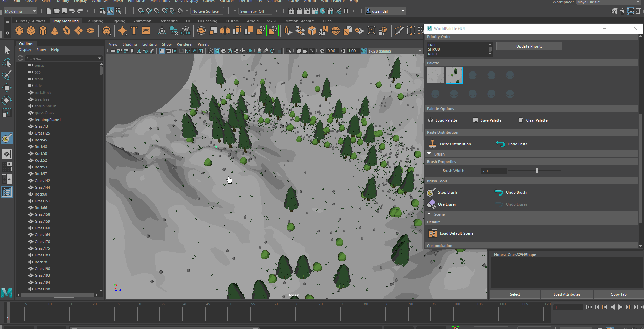This screenshot has width=644, height=329.
Task: Switch to the Sculpting shelf tab
Action: click(x=95, y=21)
